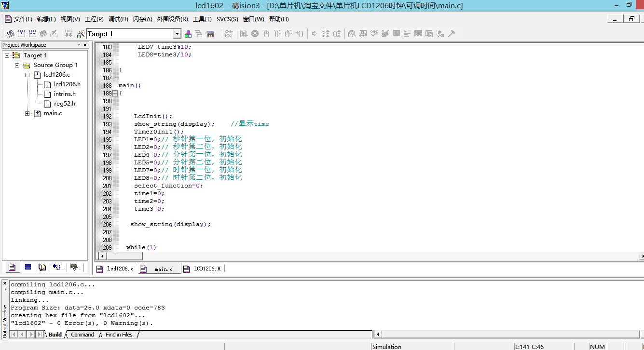Close the Project Workspace panel
This screenshot has height=350, width=644.
85,45
